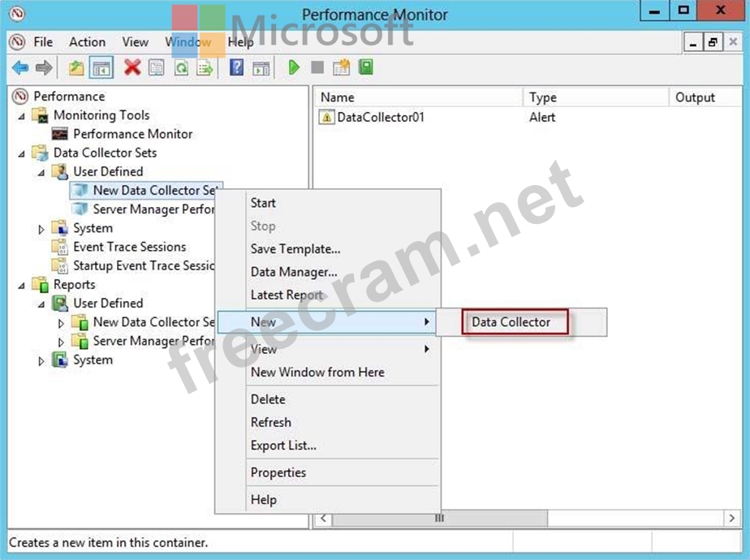Open the Help menu in menu bar
Screen dimensions: 750x560
point(240,42)
